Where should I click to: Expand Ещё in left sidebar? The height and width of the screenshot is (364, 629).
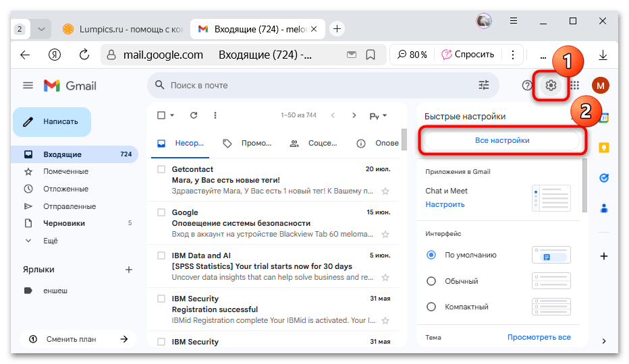tap(50, 241)
